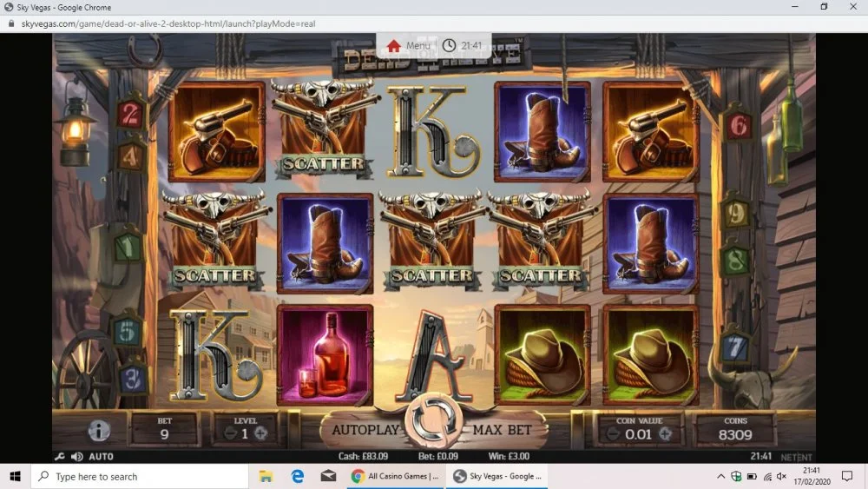Increase the bet level with plus button
The image size is (868, 489).
point(260,433)
